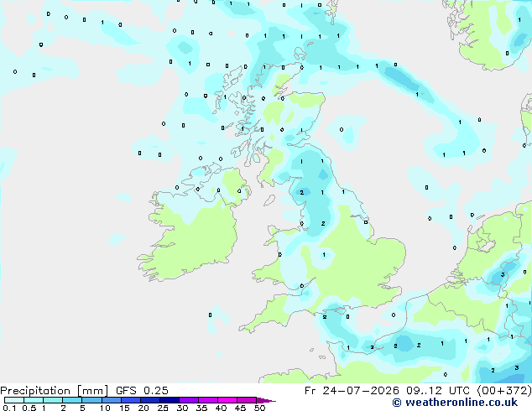
Task: Click the 25 to 30 mm legend swatch
Action: [169, 400]
